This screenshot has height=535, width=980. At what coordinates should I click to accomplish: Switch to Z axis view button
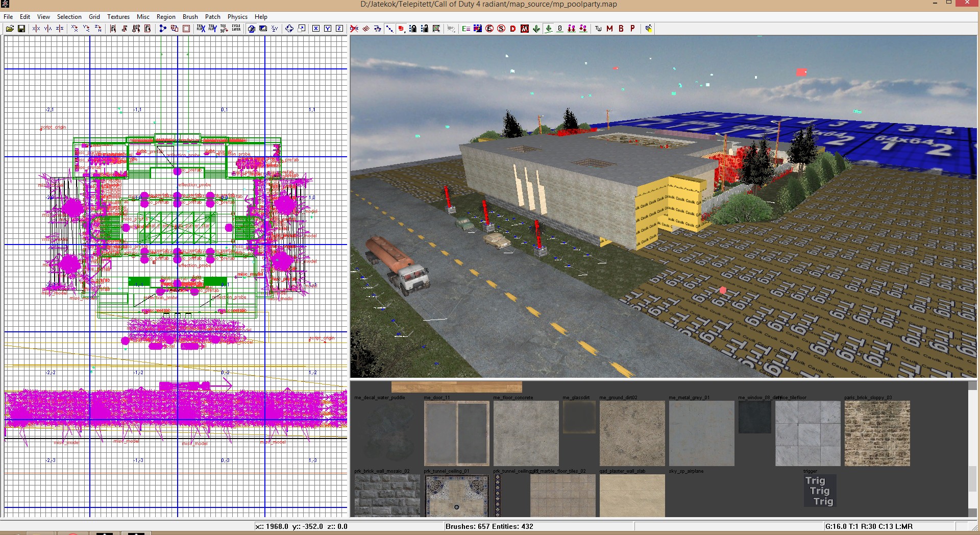click(339, 29)
